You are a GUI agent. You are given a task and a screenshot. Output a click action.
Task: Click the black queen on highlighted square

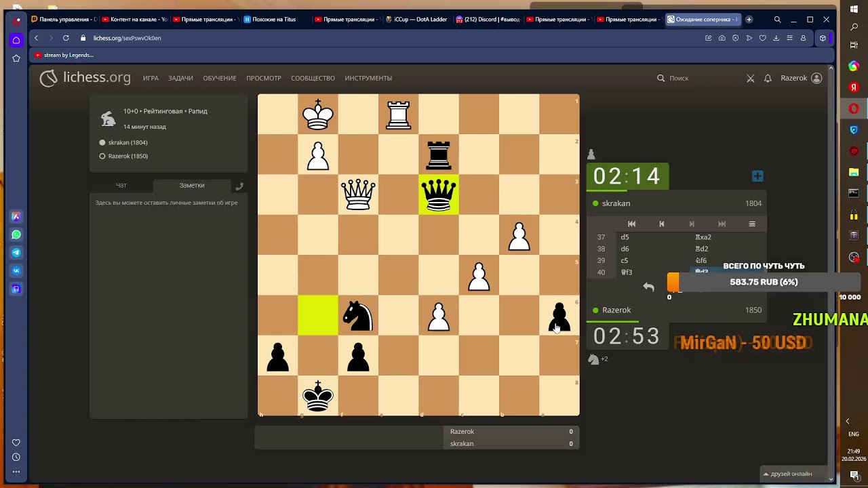click(x=439, y=195)
